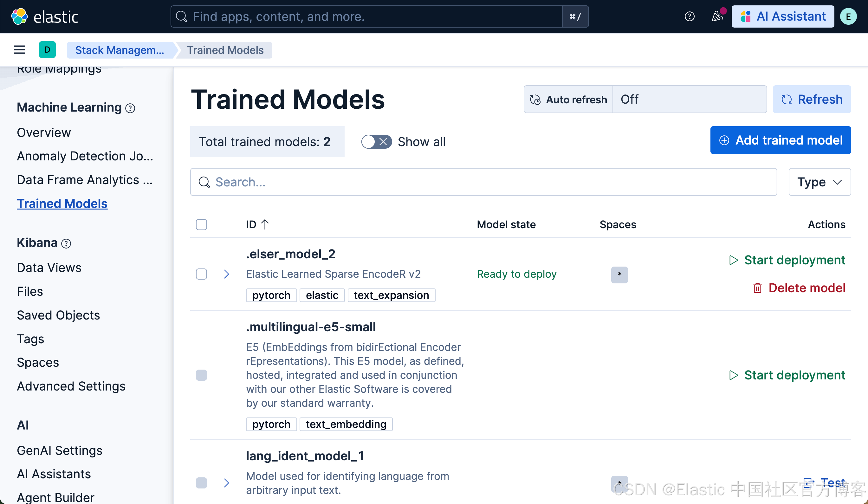This screenshot has height=504, width=868.
Task: Click the user avatar E icon
Action: 848,16
